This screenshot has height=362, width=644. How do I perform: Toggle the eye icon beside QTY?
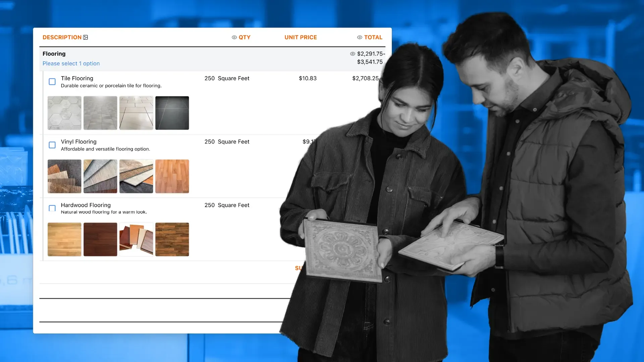click(x=234, y=37)
